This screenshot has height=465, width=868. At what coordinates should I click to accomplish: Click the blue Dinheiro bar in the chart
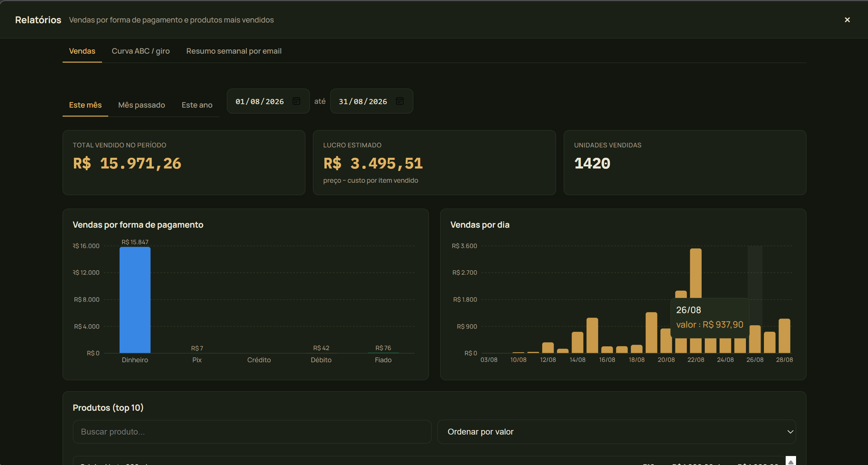pos(135,300)
